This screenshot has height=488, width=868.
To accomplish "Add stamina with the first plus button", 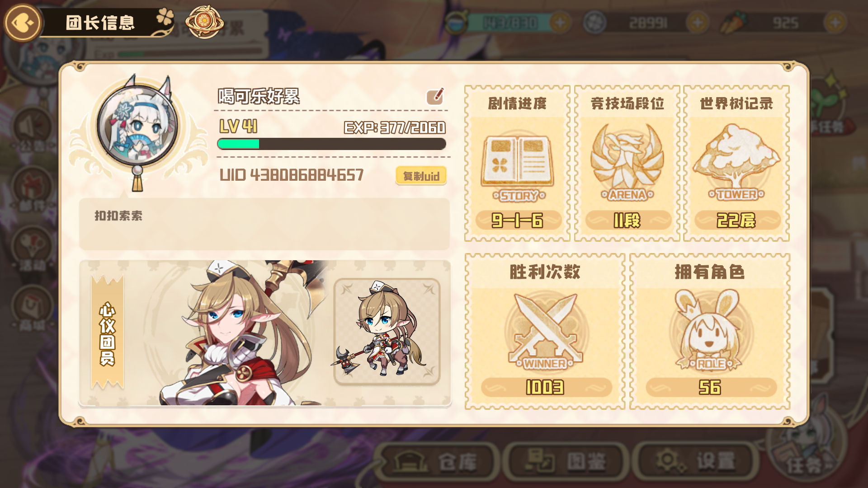I will (x=560, y=23).
